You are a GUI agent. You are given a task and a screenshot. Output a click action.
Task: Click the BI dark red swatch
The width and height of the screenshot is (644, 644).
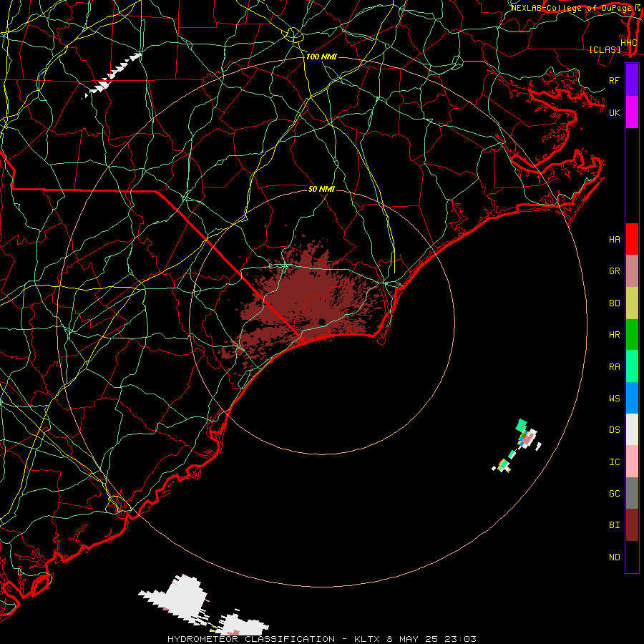click(x=632, y=525)
